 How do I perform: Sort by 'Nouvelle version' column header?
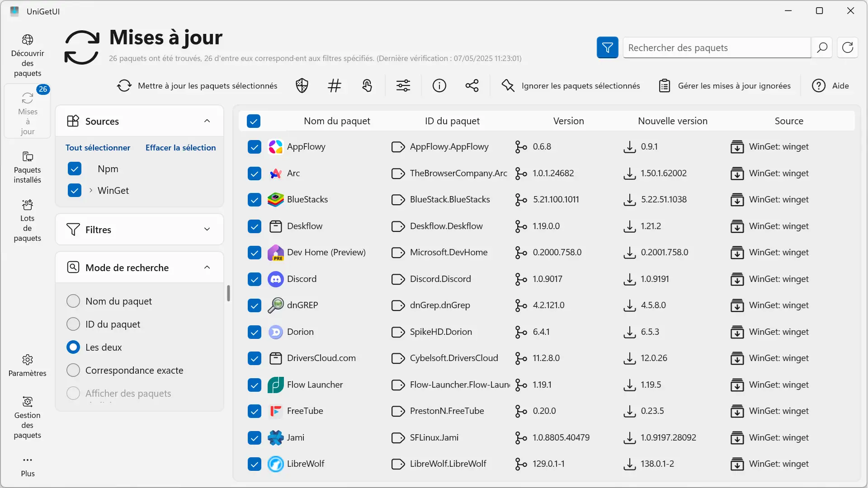coord(673,121)
